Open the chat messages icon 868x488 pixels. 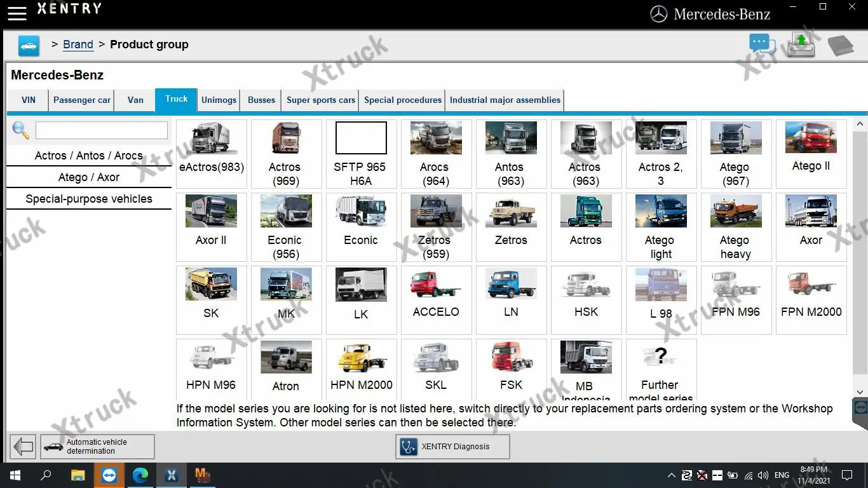tap(762, 44)
